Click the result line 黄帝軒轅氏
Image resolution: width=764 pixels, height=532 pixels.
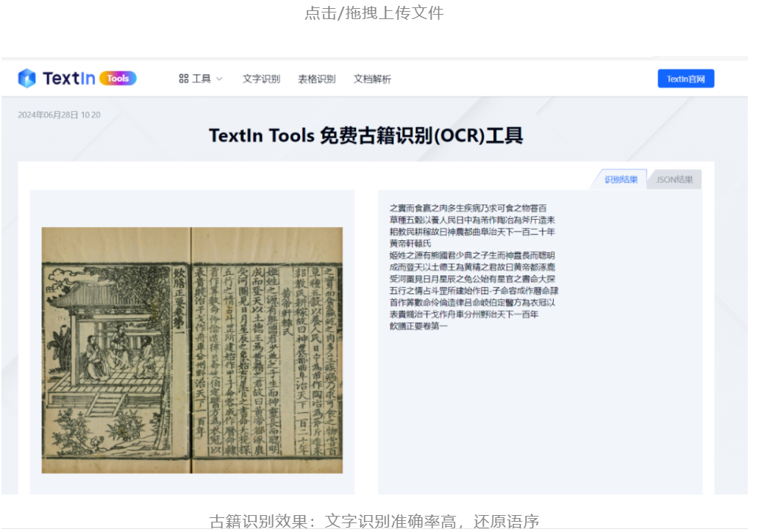point(410,243)
